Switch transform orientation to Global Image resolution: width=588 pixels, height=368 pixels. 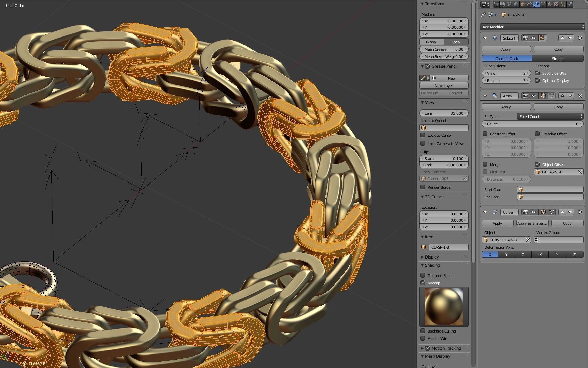[431, 42]
